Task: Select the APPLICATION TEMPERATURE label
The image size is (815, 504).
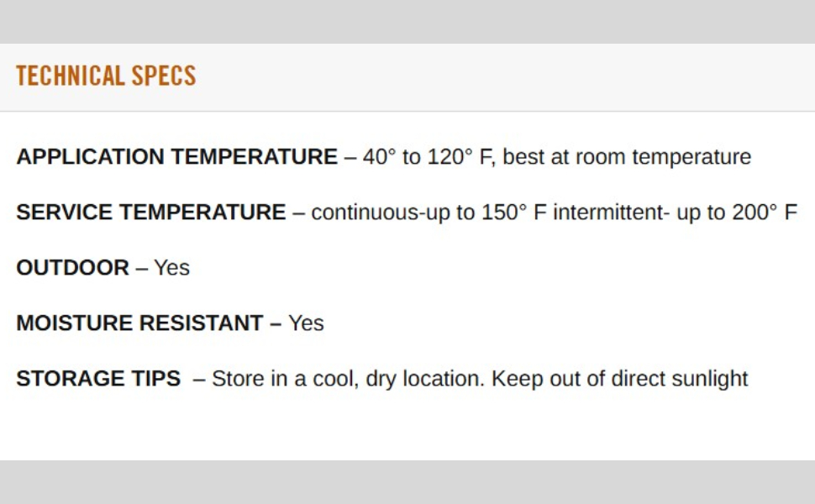Action: (176, 157)
